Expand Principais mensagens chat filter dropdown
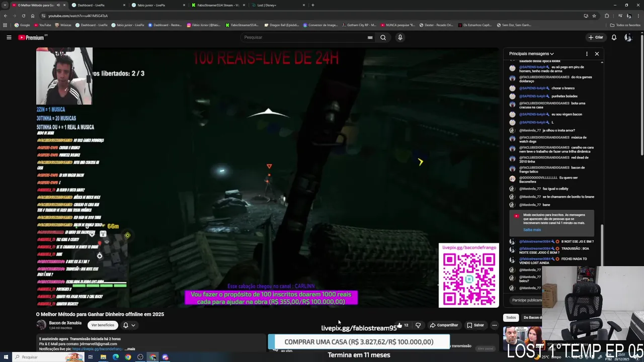Screen dimensions: 644x362 click(x=531, y=54)
